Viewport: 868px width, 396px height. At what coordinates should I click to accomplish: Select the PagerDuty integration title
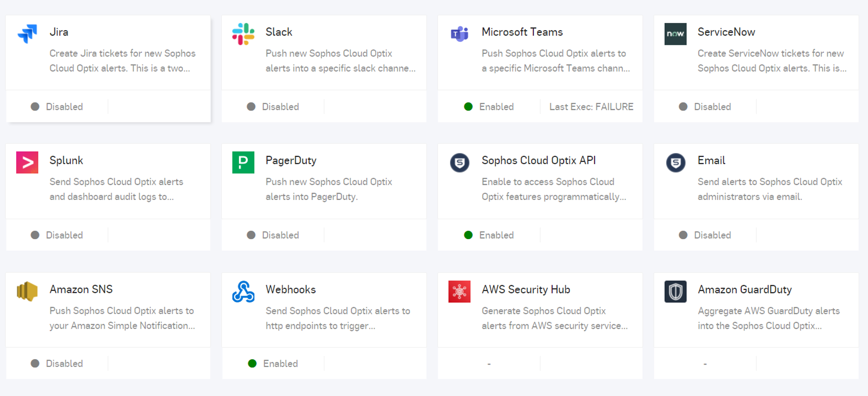coord(291,160)
